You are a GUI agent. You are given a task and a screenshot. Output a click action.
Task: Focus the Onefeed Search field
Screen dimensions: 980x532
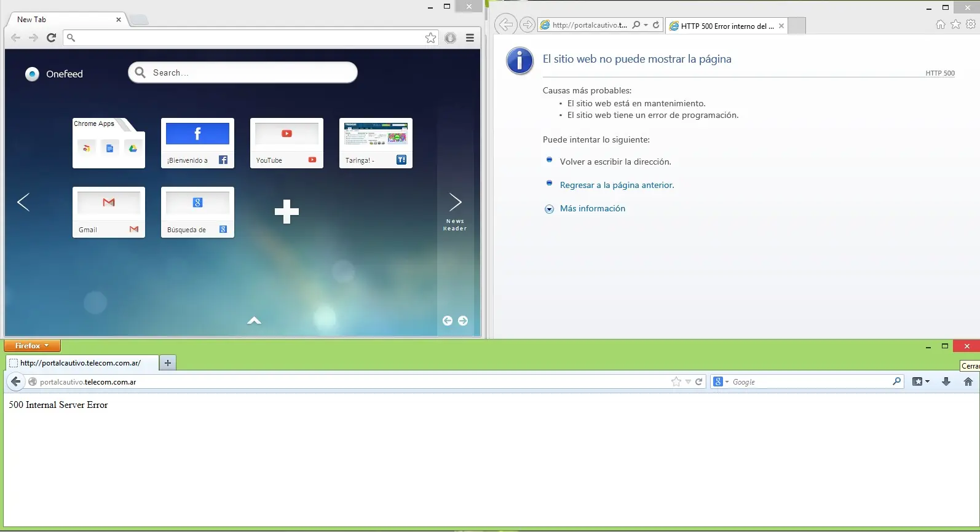pyautogui.click(x=243, y=72)
